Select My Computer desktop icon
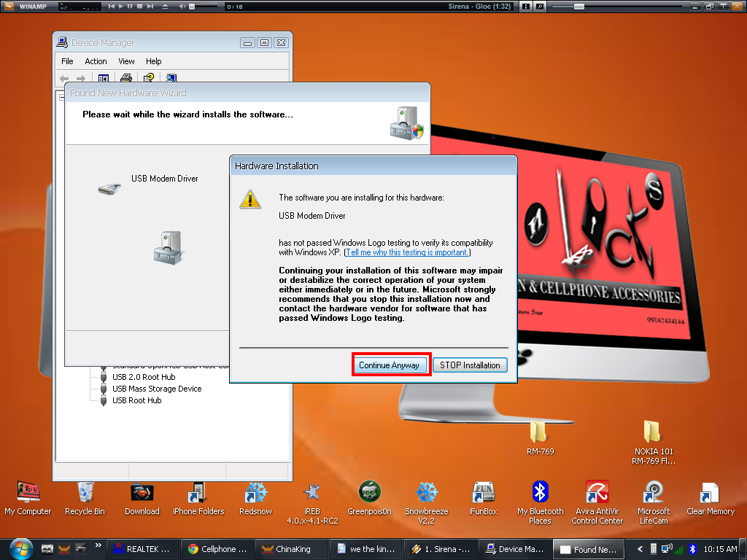 click(x=28, y=498)
